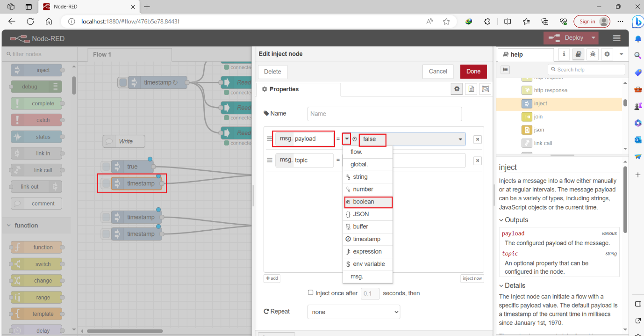The height and width of the screenshot is (336, 644).
Task: Open the node help book icon
Action: (x=578, y=54)
